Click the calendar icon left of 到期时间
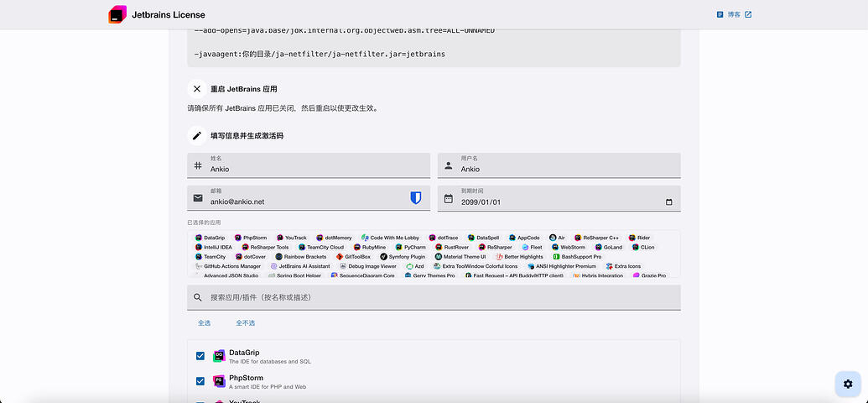 pos(449,198)
